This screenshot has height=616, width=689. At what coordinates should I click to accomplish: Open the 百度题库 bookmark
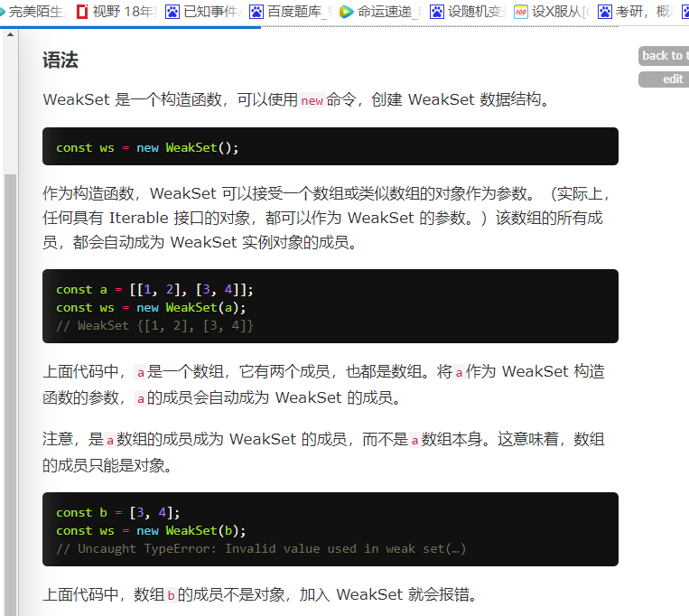click(291, 12)
